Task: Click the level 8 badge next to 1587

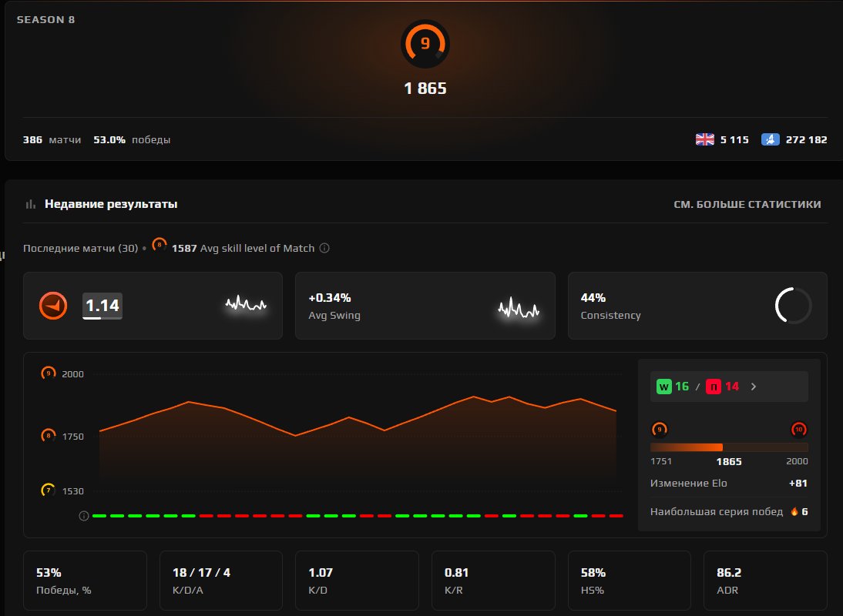Action: pyautogui.click(x=160, y=245)
